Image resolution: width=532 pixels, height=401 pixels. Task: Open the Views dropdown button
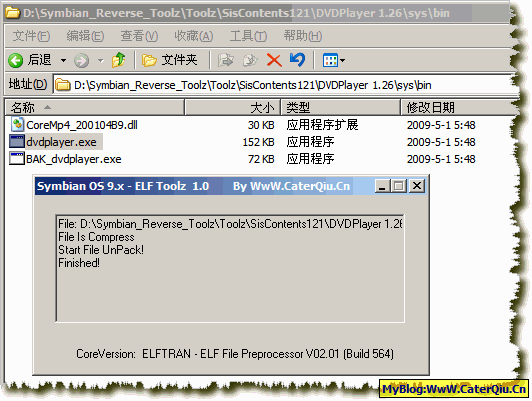(334, 60)
